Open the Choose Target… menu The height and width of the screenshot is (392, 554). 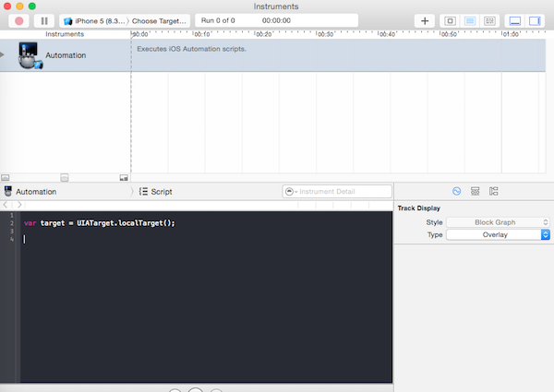[x=159, y=21]
